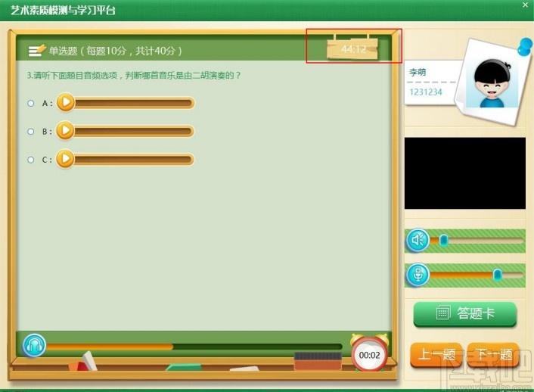Click the 单选题 section header text
Screen dimensions: 534x392
point(116,51)
